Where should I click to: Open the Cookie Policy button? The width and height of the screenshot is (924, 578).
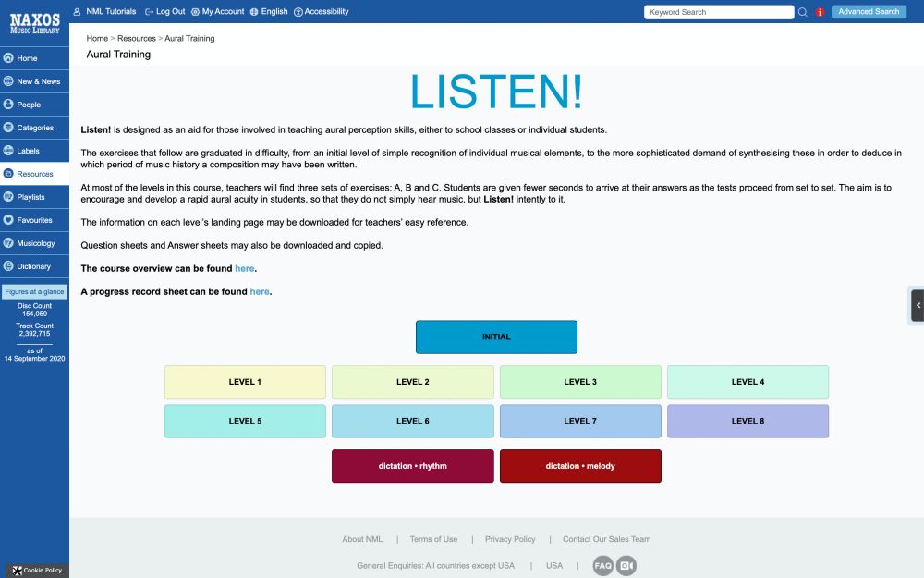(x=37, y=571)
